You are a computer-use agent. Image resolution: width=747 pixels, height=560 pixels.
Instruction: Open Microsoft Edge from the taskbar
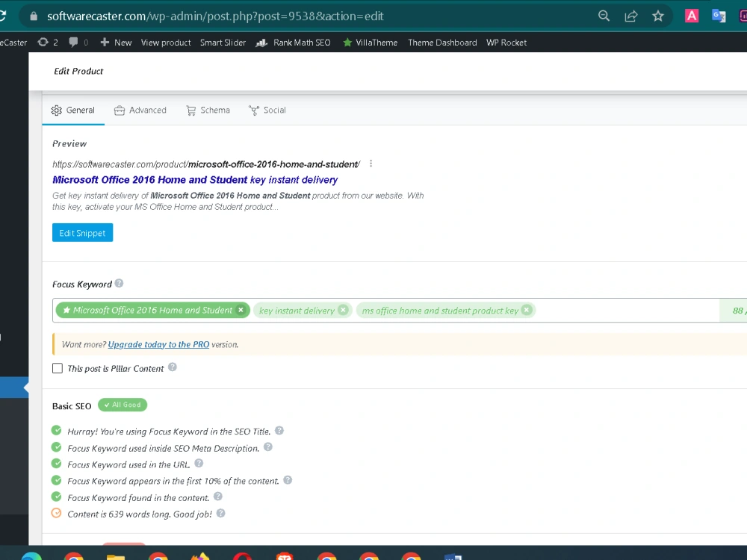coord(31,556)
